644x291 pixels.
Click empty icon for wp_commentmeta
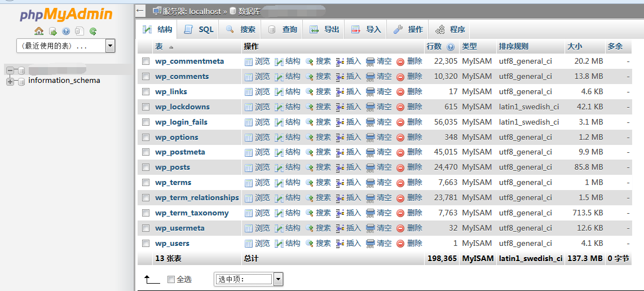(370, 61)
